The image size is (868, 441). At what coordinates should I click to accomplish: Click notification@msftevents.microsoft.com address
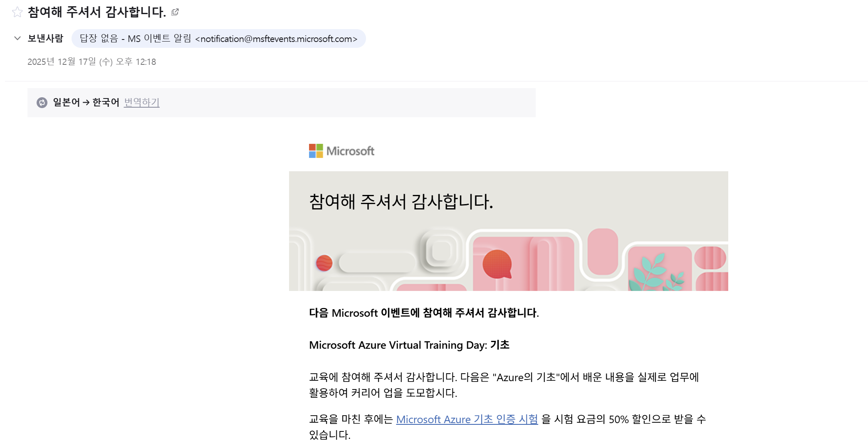[x=276, y=39]
